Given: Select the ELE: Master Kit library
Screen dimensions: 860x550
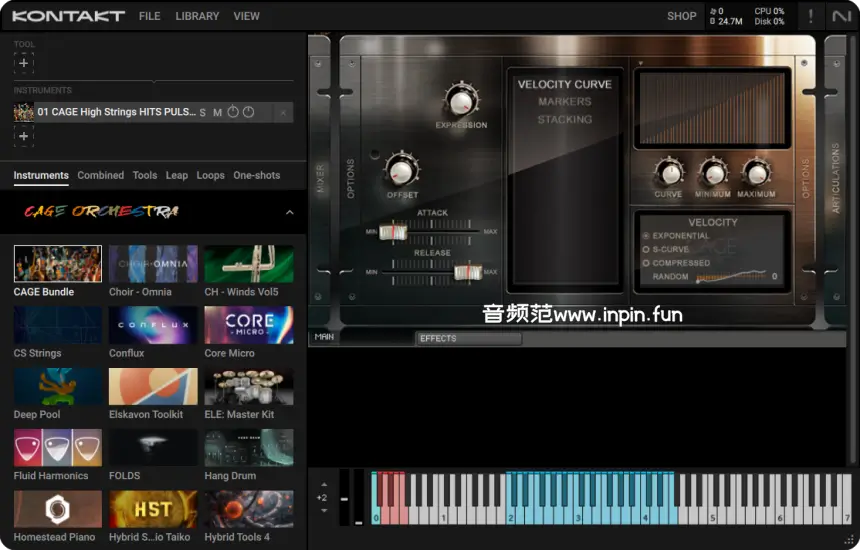Looking at the screenshot, I should pyautogui.click(x=248, y=387).
